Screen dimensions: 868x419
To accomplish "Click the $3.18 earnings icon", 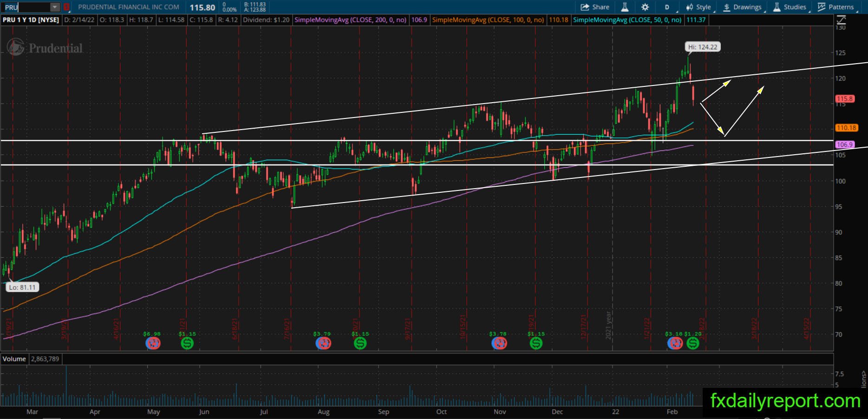I will (x=674, y=343).
